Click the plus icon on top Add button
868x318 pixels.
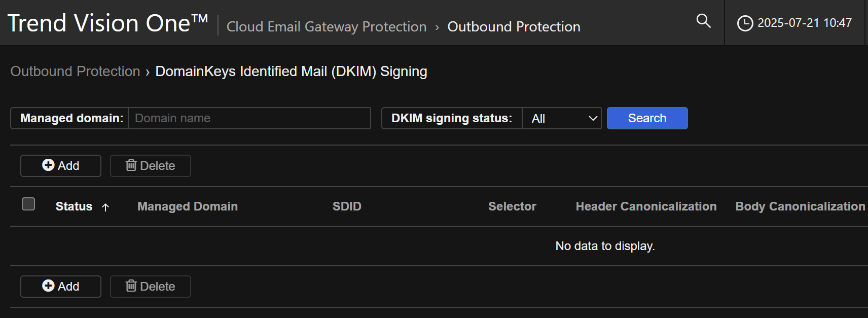[48, 165]
